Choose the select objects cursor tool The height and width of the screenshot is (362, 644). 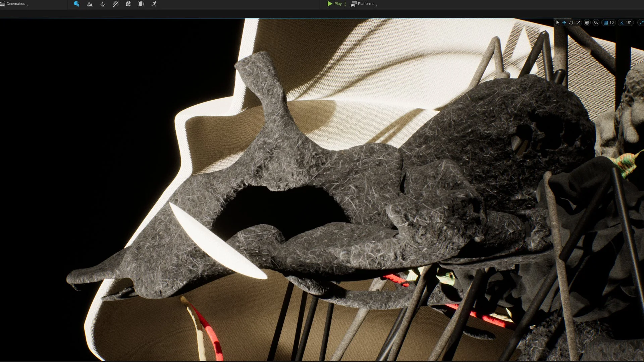[x=557, y=23]
